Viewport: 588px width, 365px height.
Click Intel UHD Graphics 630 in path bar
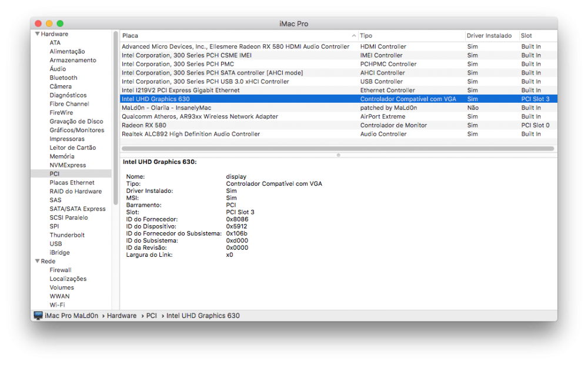point(202,316)
